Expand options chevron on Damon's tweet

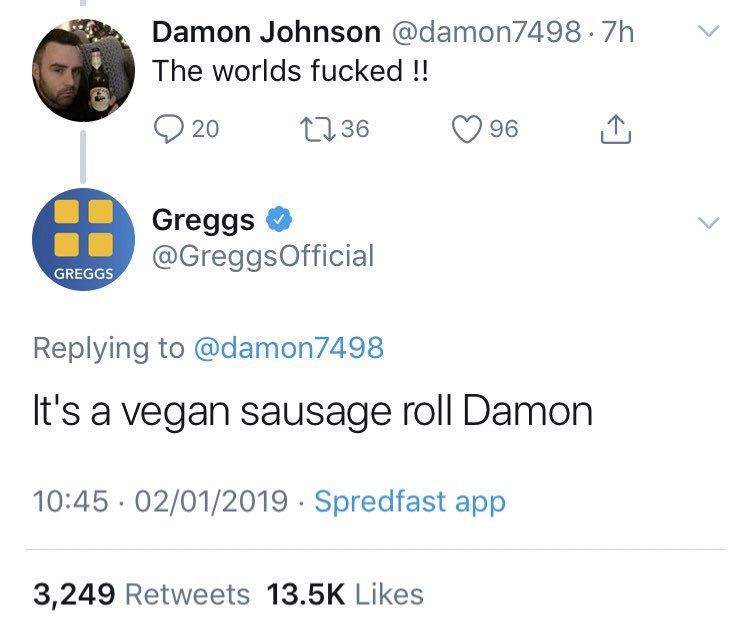click(708, 32)
